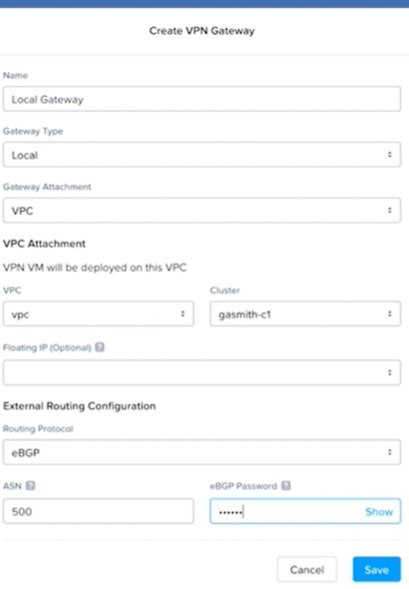Click the Cluster dropdown arrows

pyautogui.click(x=390, y=314)
